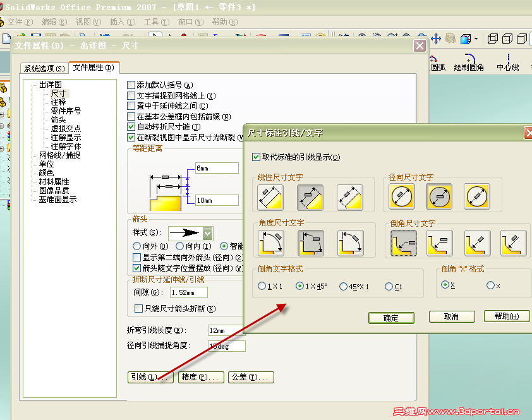532x420 pixels.
Task: Select fourth chamfer dimension text style icon
Action: pyautogui.click(x=514, y=243)
